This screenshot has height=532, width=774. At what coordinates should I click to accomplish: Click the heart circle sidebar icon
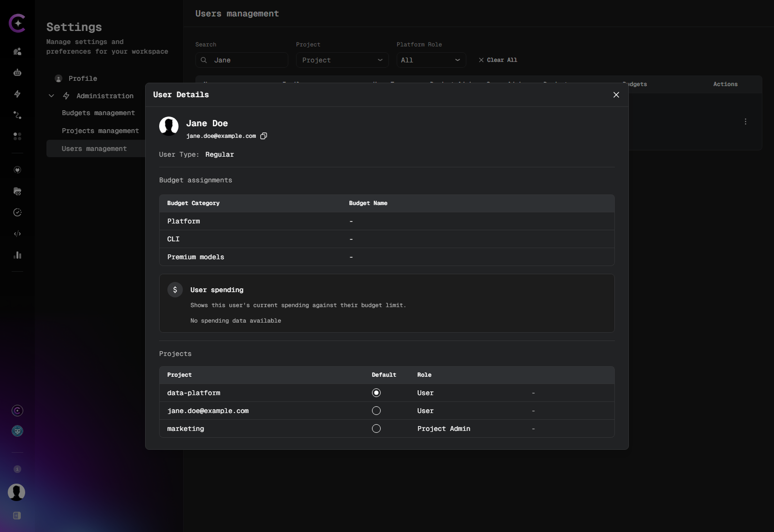coord(17,170)
